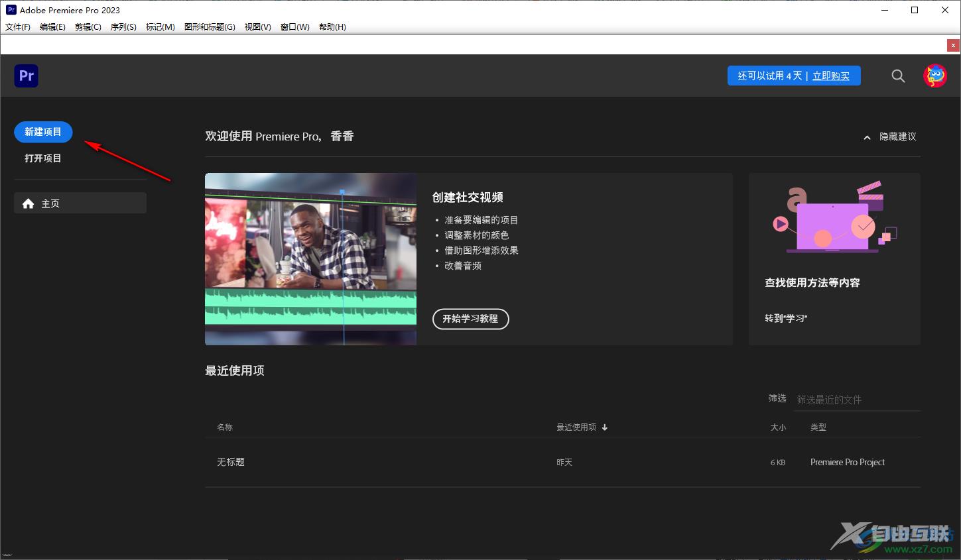Follow the 转到"学习" link
The image size is (961, 560).
[x=786, y=318]
